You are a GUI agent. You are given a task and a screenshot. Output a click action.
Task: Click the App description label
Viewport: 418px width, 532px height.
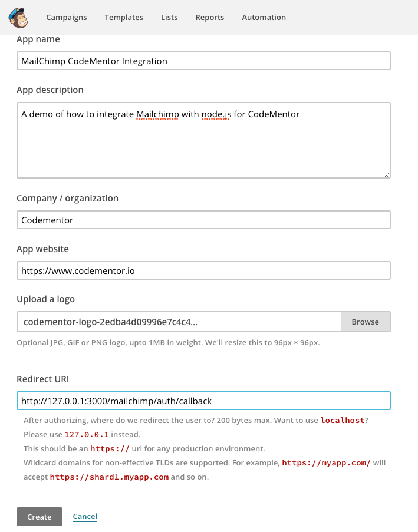(50, 90)
